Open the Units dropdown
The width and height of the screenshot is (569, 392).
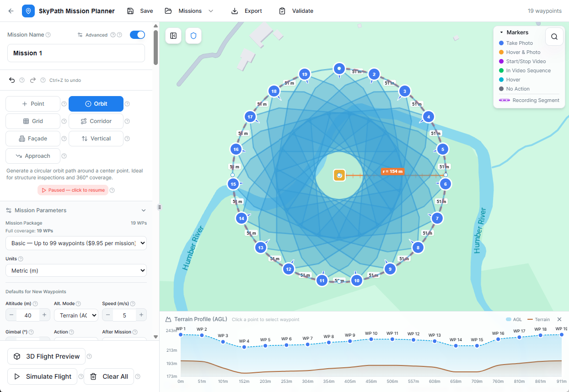click(76, 270)
